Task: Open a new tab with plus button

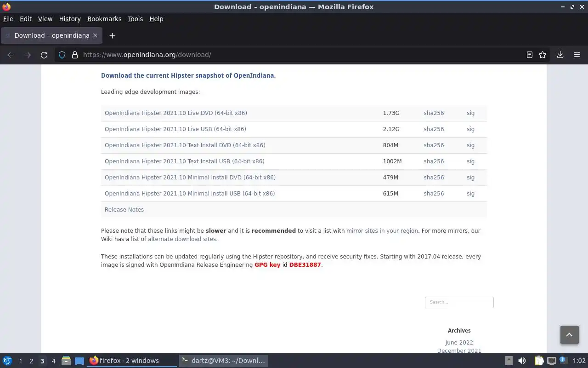Action: (112, 35)
